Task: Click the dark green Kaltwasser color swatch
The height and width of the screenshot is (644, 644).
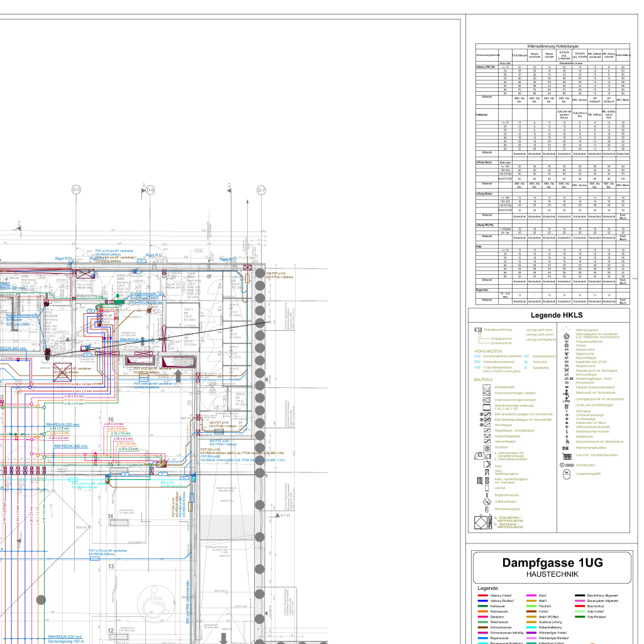Action: tap(482, 606)
